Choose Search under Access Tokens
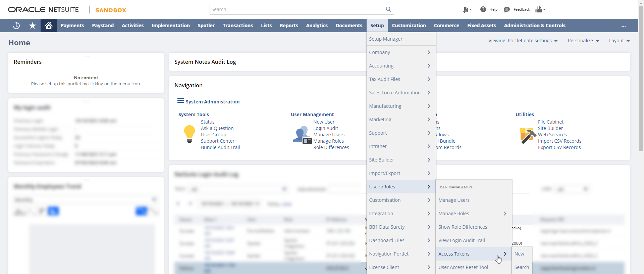Viewport: 644px width, 274px height. 522,267
